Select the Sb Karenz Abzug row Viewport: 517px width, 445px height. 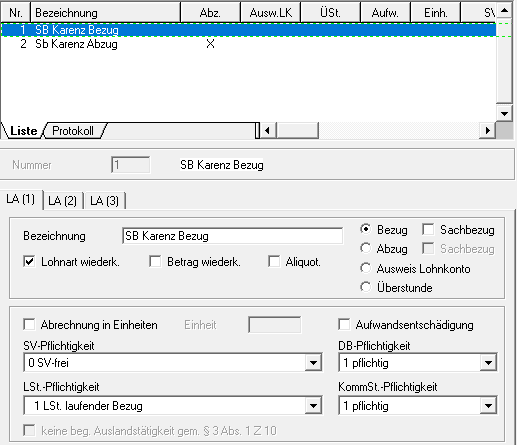[x=248, y=44]
